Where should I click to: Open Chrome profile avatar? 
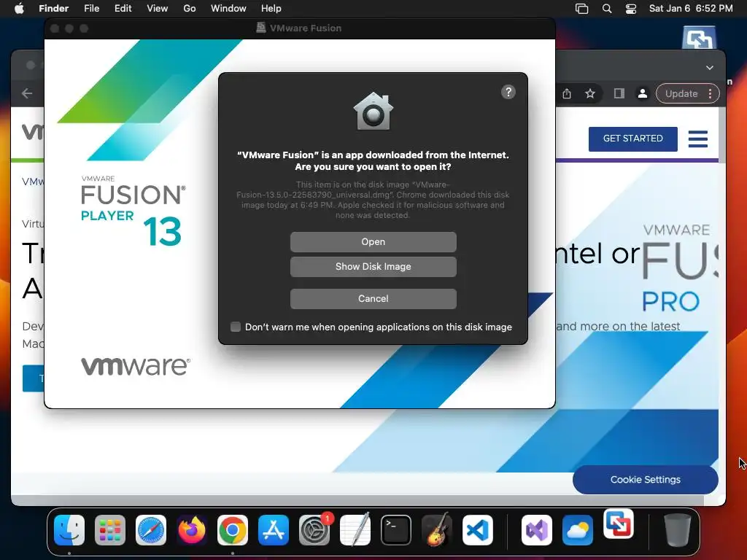coord(643,94)
